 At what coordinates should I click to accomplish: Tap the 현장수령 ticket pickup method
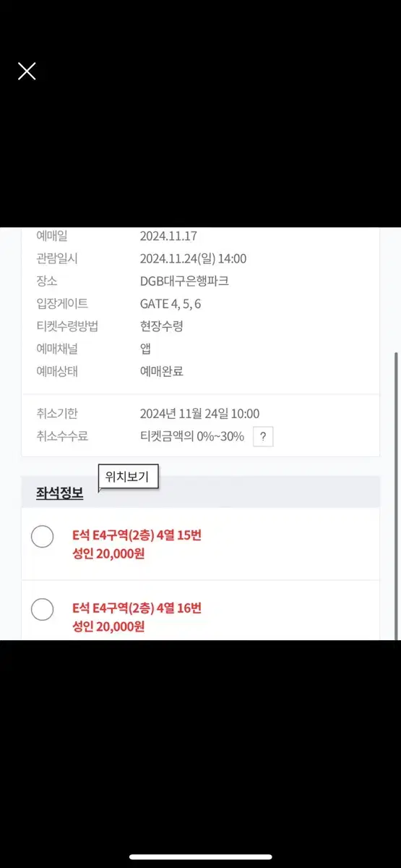coord(162,326)
